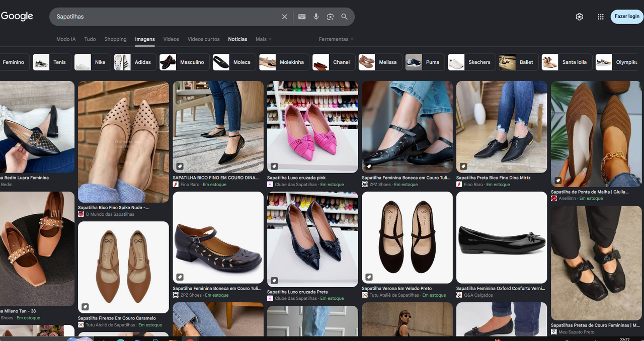Click the Google logo
The image size is (644, 341).
[x=17, y=16]
